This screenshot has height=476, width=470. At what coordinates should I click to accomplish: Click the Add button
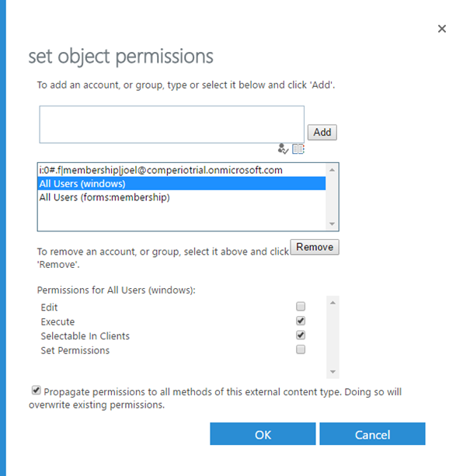pos(322,132)
